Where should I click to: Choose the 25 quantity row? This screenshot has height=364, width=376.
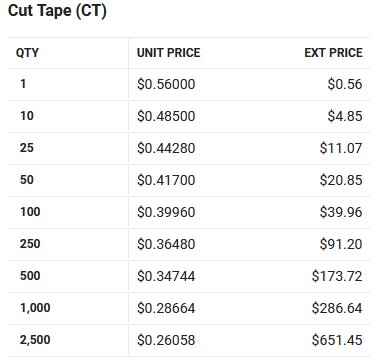pyautogui.click(x=189, y=148)
